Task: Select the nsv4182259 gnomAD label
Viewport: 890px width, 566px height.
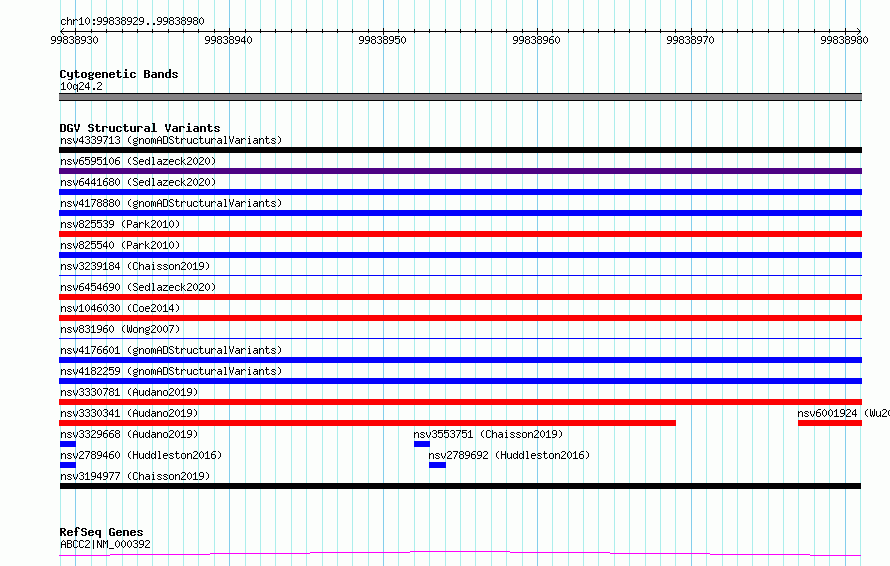Action: click(171, 371)
